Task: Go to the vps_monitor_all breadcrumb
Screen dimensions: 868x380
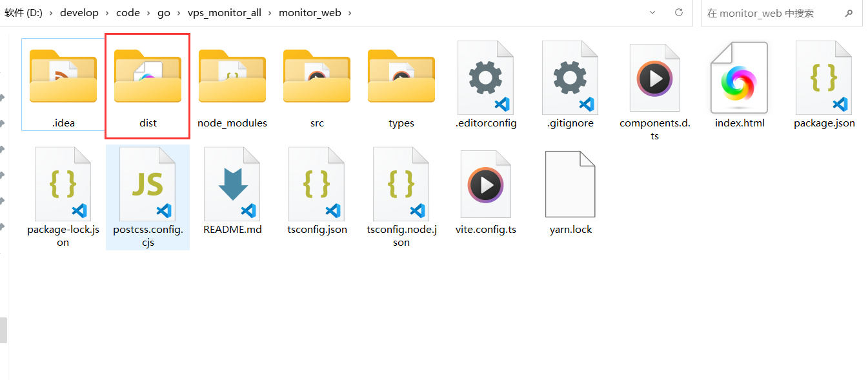Action: point(225,13)
